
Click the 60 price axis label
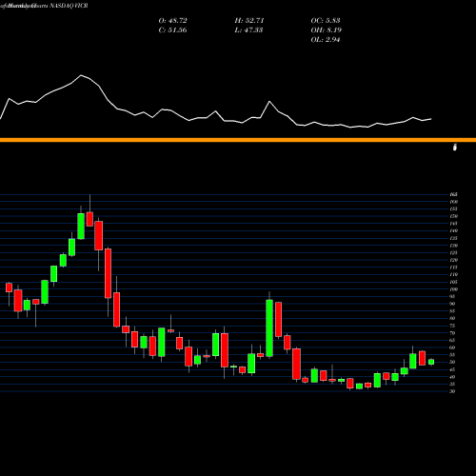click(x=452, y=347)
